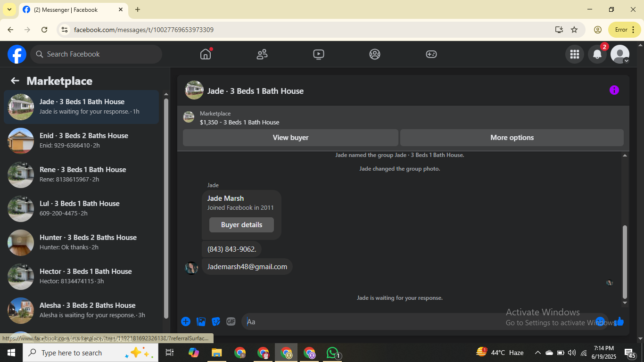
Task: Open the Hunter · 3 Beds 2 Baths House chat
Action: click(82, 243)
